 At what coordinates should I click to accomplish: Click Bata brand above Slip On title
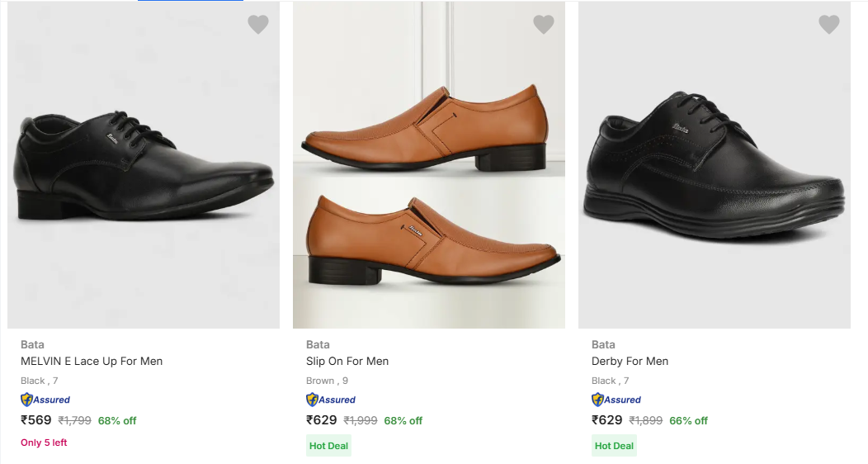(318, 344)
